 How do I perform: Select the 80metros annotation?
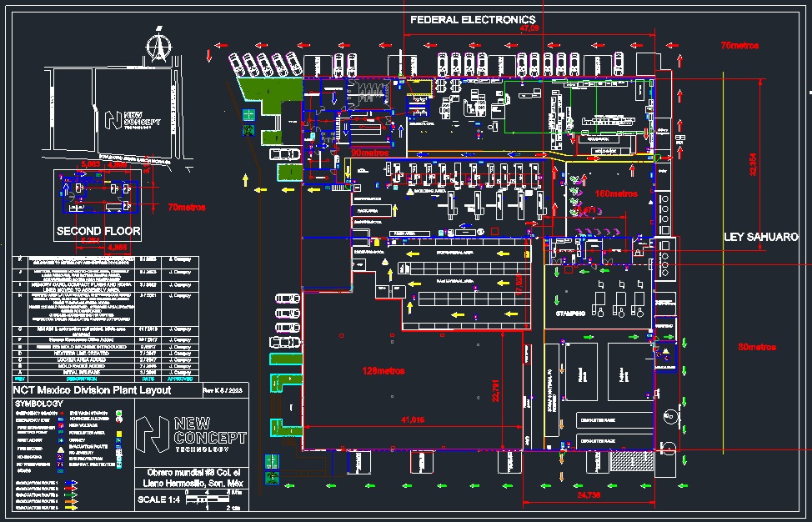tap(757, 347)
